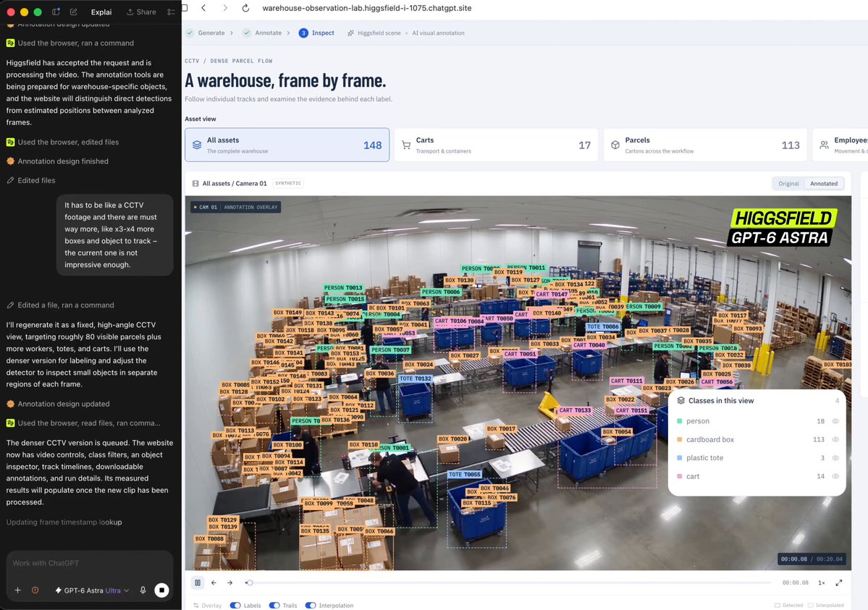This screenshot has height=610, width=868.
Task: Start a new chat with compose icon
Action: 74,12
